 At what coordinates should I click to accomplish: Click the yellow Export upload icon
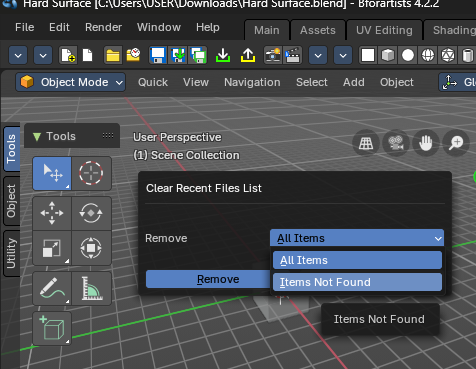[x=248, y=55]
